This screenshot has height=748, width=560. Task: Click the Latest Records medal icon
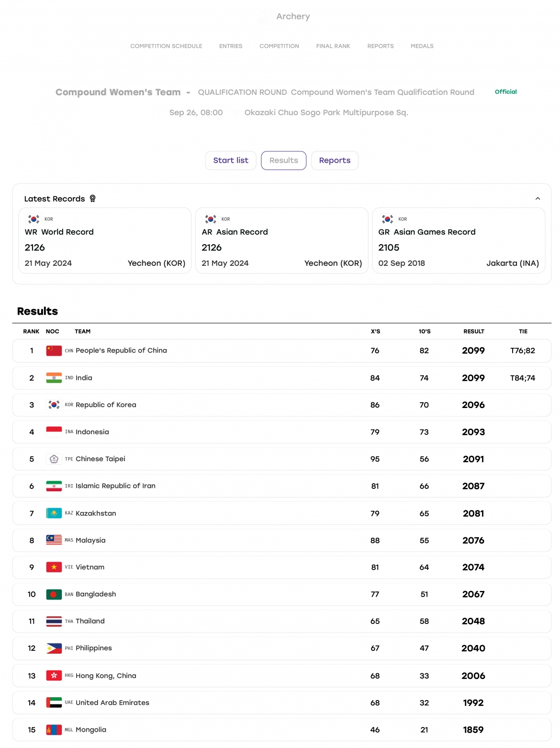tap(92, 199)
